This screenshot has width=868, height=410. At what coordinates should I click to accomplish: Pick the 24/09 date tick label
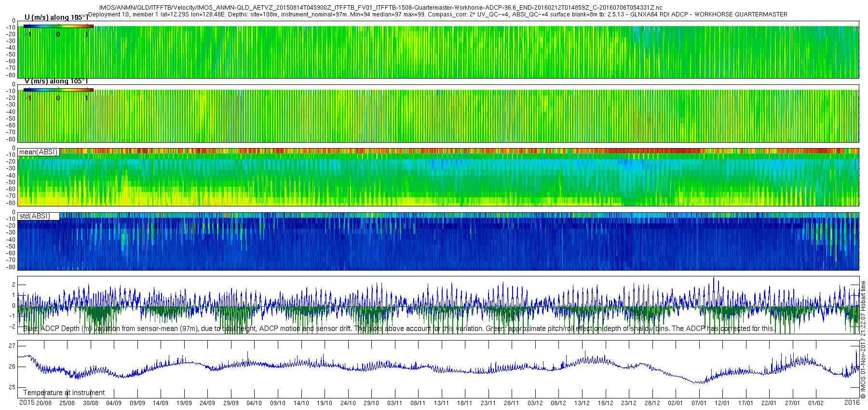tap(207, 403)
